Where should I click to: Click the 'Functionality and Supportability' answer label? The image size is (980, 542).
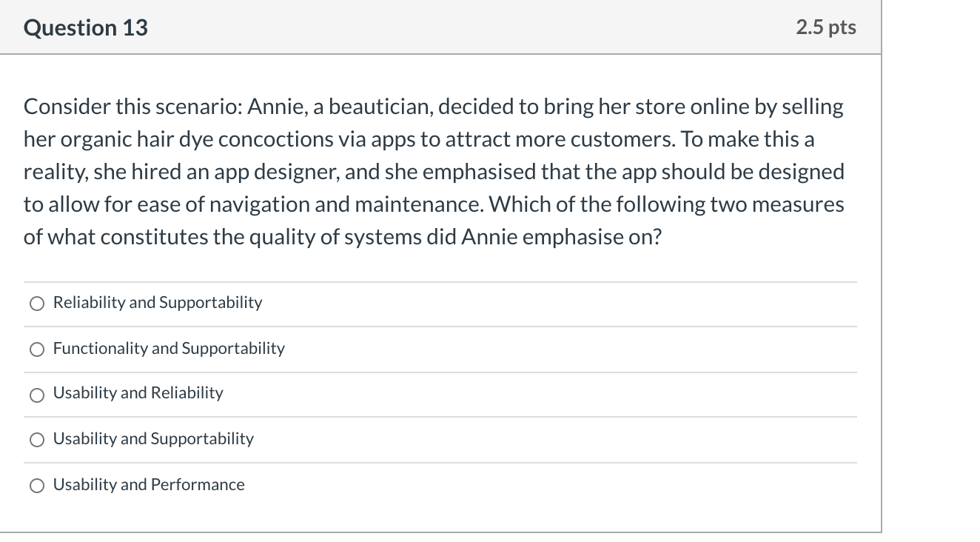point(169,348)
